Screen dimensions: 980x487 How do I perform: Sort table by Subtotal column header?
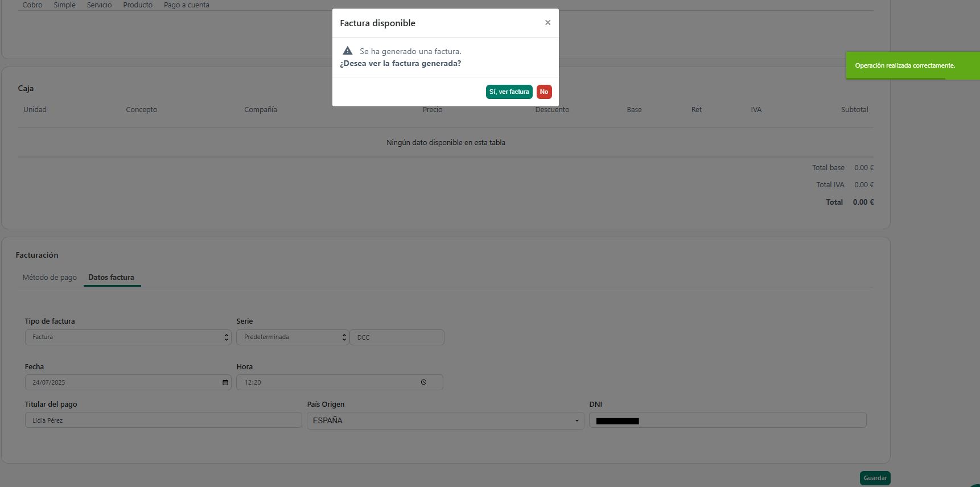pyautogui.click(x=855, y=110)
